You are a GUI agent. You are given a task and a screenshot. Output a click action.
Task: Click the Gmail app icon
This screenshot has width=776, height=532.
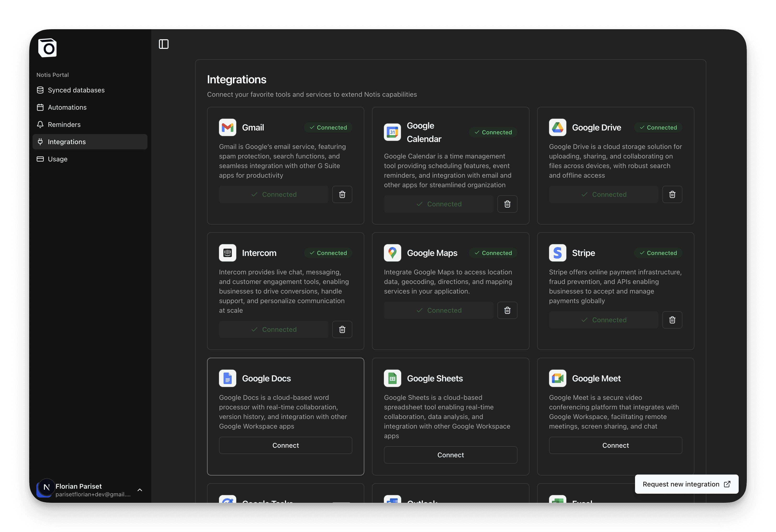coord(227,128)
